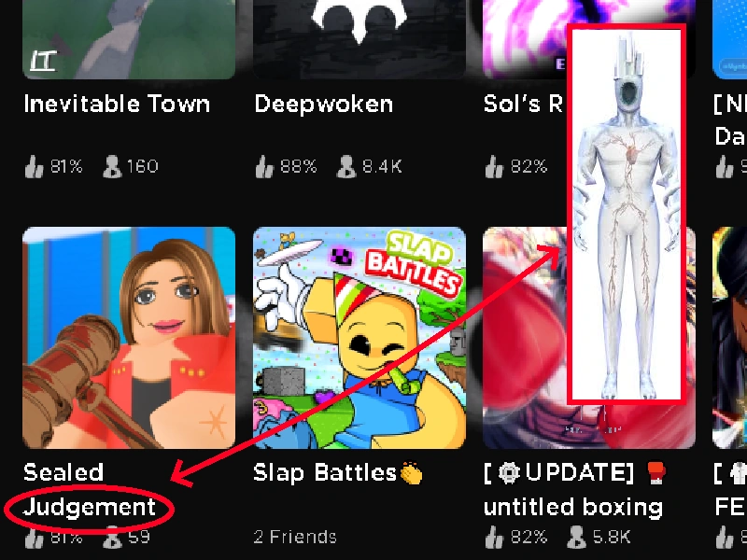Screen dimensions: 747x560
Task: Click the Sol's R game title
Action: click(524, 104)
